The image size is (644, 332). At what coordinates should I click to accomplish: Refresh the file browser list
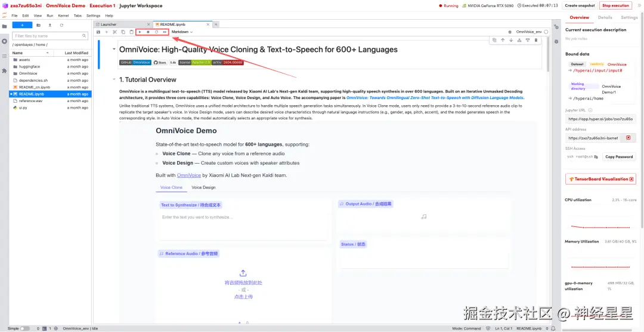(61, 25)
